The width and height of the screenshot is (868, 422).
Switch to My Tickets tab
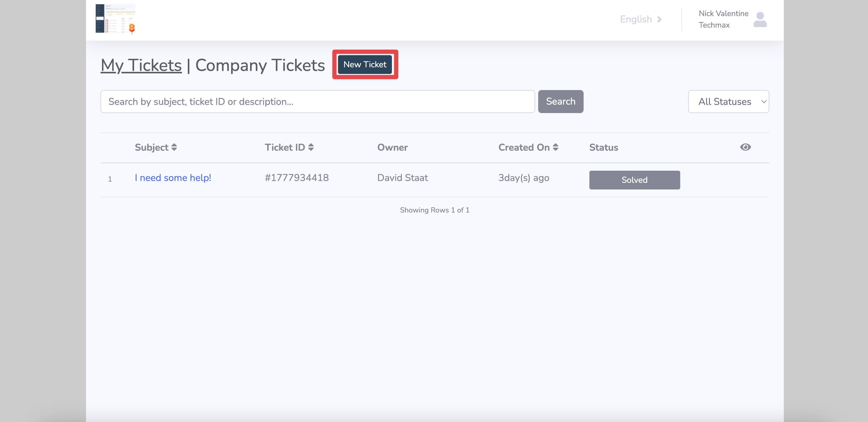141,65
